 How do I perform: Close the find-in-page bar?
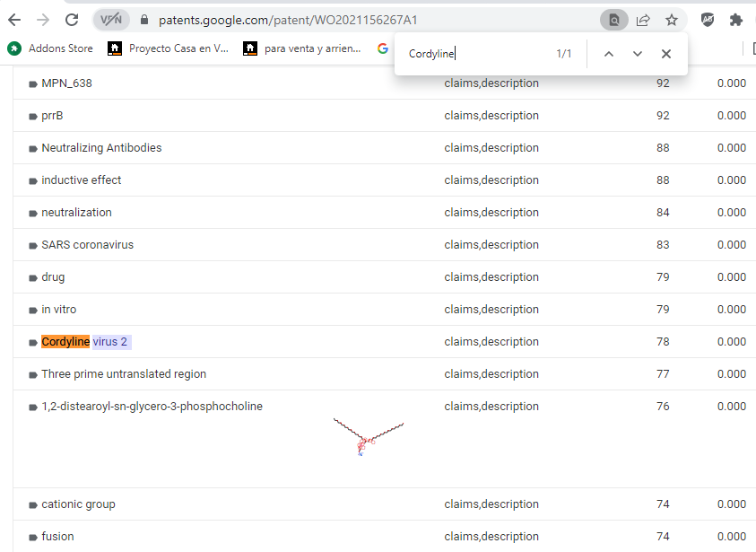click(665, 54)
